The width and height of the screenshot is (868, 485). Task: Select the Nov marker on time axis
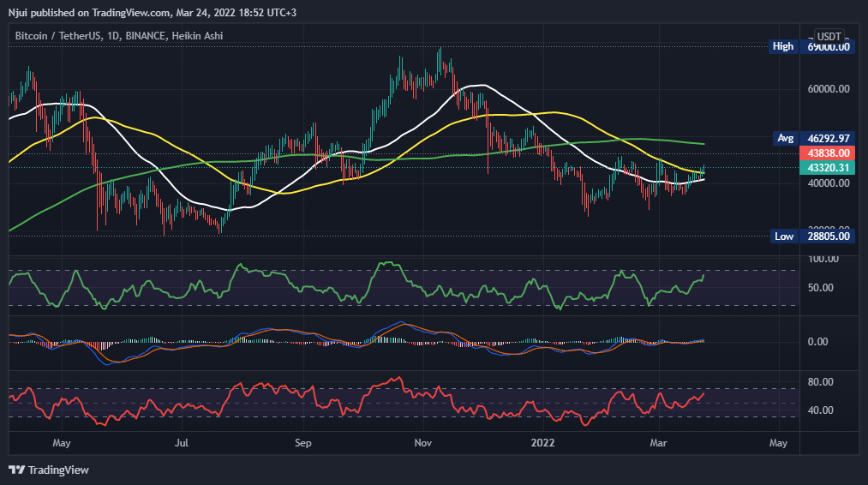423,443
